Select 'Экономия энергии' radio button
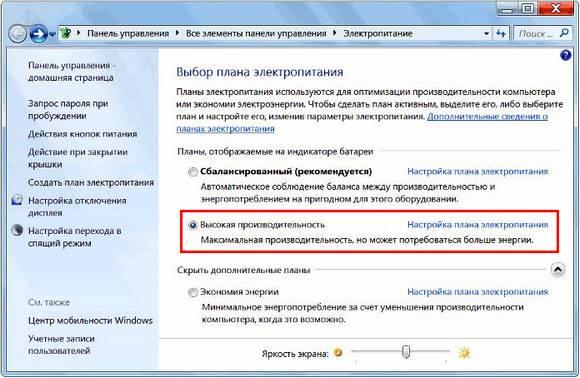Screen dimensions: 580x378 193,293
